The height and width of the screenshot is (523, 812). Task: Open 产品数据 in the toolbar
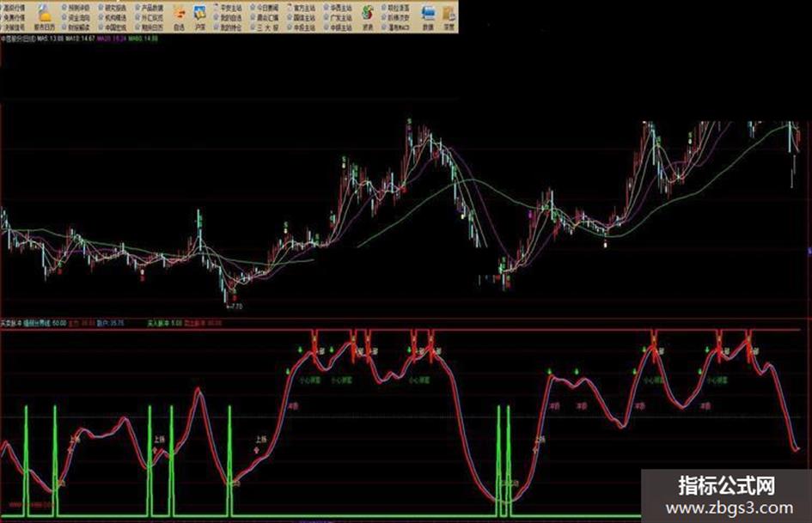[150, 8]
